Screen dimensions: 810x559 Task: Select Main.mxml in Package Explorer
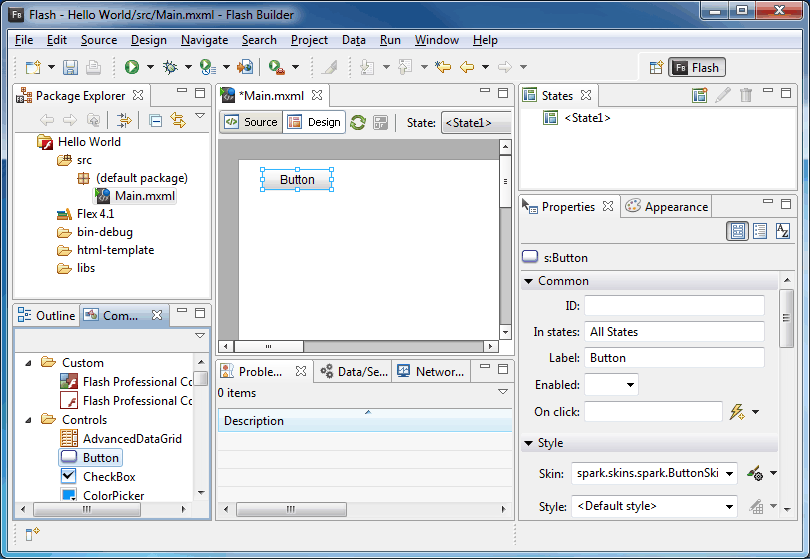135,196
